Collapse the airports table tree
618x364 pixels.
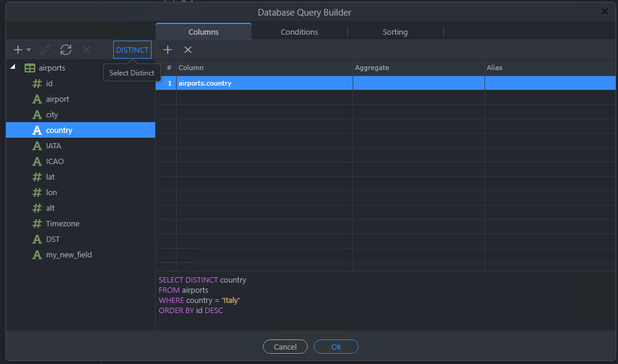click(13, 67)
